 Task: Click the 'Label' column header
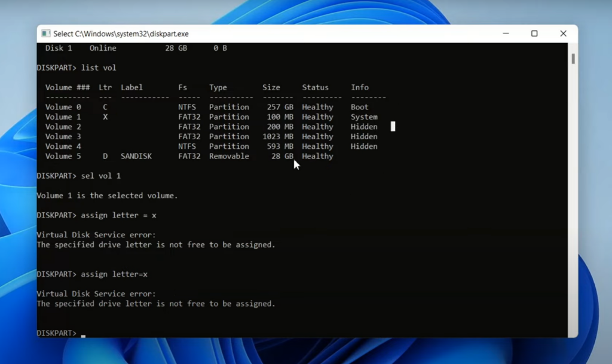pos(131,87)
